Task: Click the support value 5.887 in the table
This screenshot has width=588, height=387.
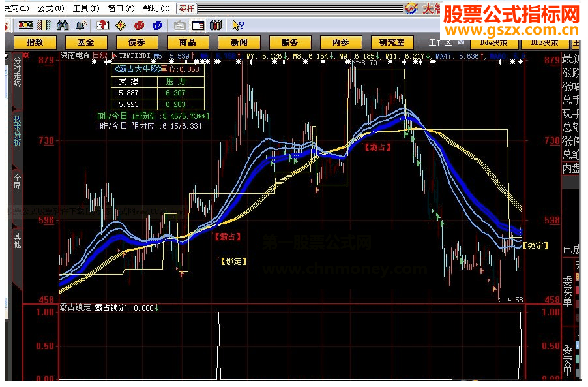Action: 128,93
